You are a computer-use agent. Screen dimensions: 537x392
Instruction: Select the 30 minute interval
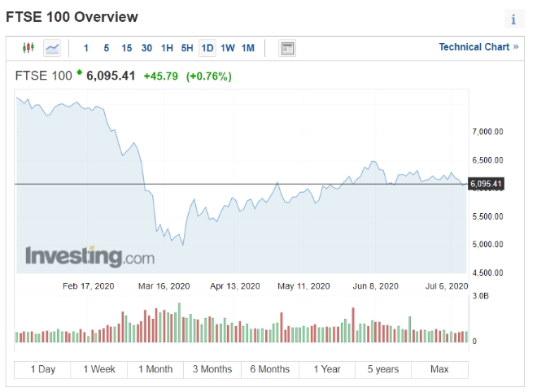coord(146,48)
